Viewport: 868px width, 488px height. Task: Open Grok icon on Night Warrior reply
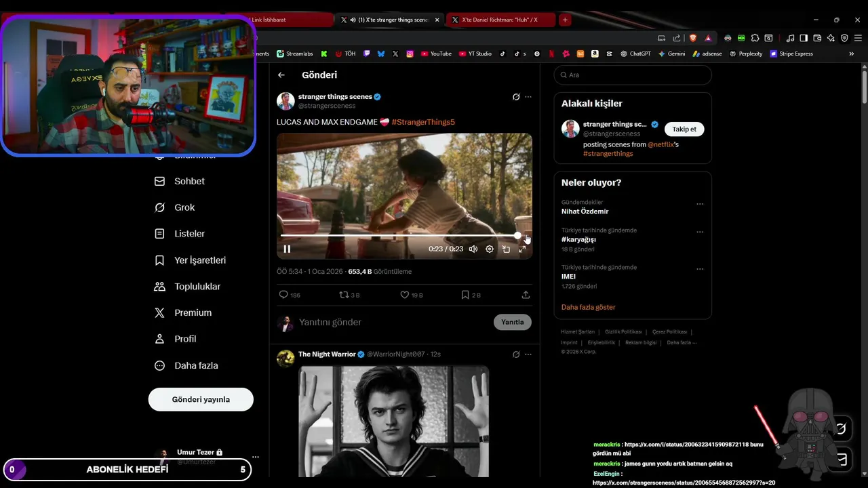tap(516, 354)
